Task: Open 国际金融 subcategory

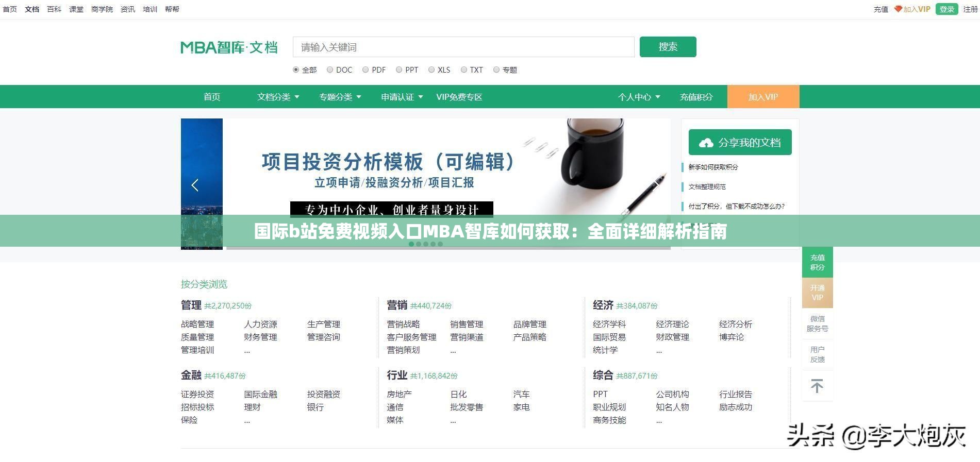Action: point(261,394)
